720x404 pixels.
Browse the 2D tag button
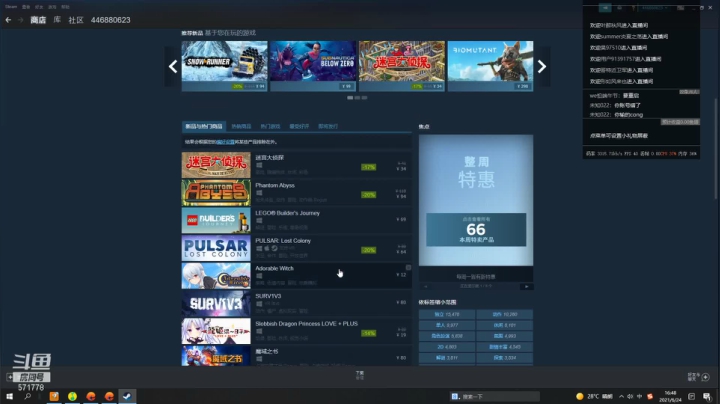coord(447,347)
